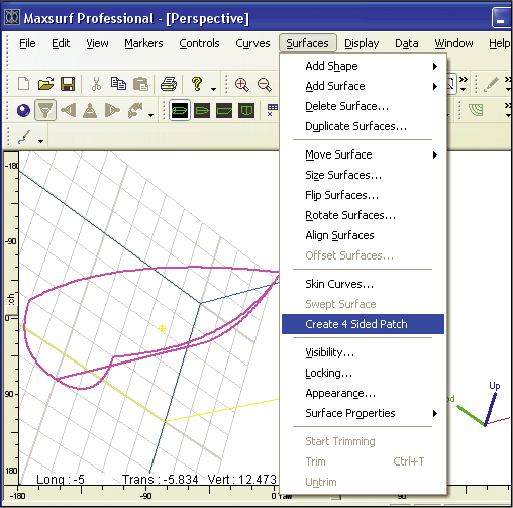Click the blue grid table icon

273,110
